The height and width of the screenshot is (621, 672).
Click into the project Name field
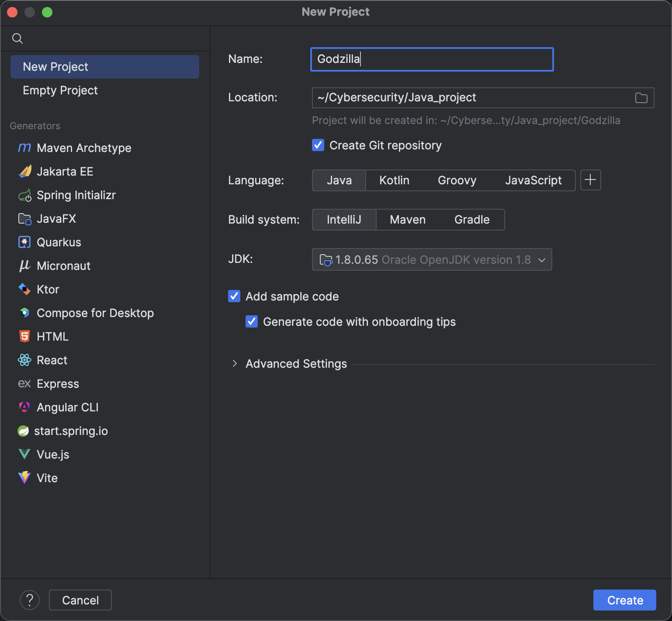pyautogui.click(x=432, y=59)
